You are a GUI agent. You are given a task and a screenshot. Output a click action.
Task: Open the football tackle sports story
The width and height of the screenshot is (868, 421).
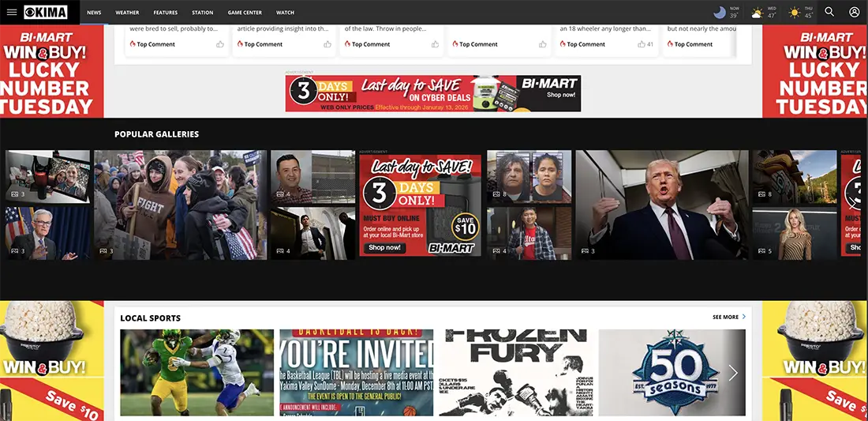[196, 373]
